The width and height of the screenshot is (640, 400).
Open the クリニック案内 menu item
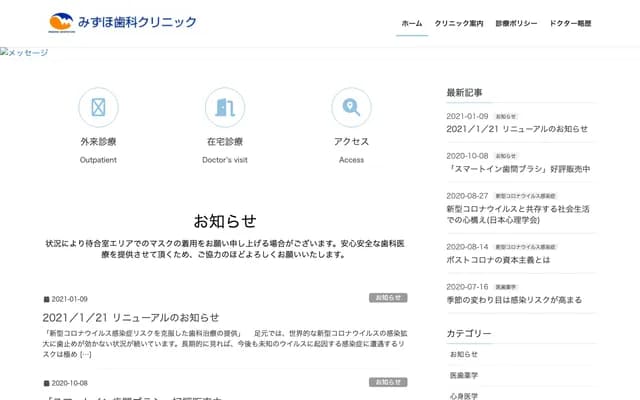click(459, 23)
